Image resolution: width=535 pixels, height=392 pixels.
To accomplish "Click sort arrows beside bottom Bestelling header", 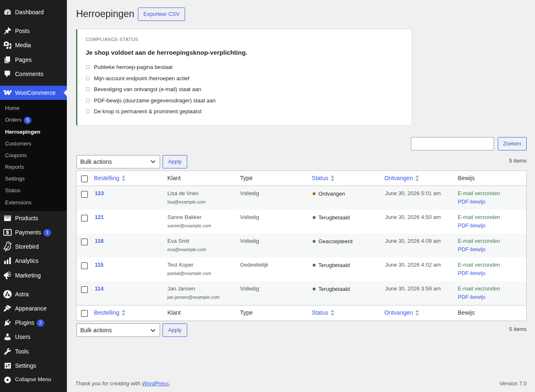I will click(123, 313).
